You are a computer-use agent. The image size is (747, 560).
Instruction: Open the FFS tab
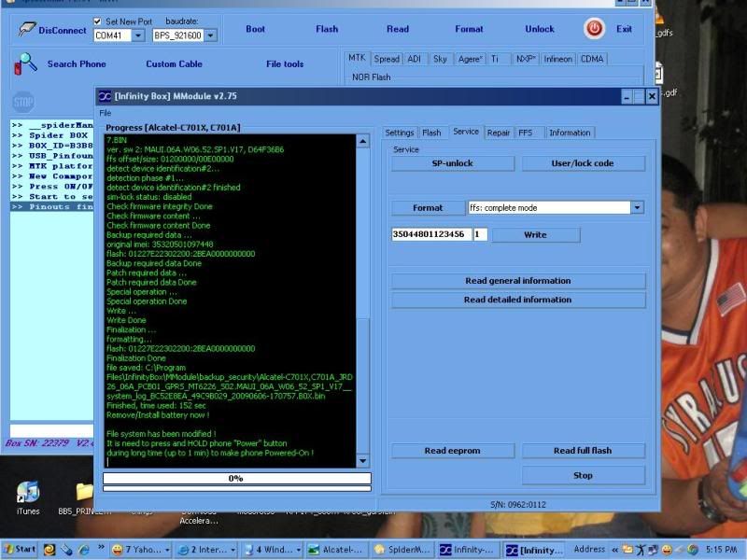coord(526,133)
